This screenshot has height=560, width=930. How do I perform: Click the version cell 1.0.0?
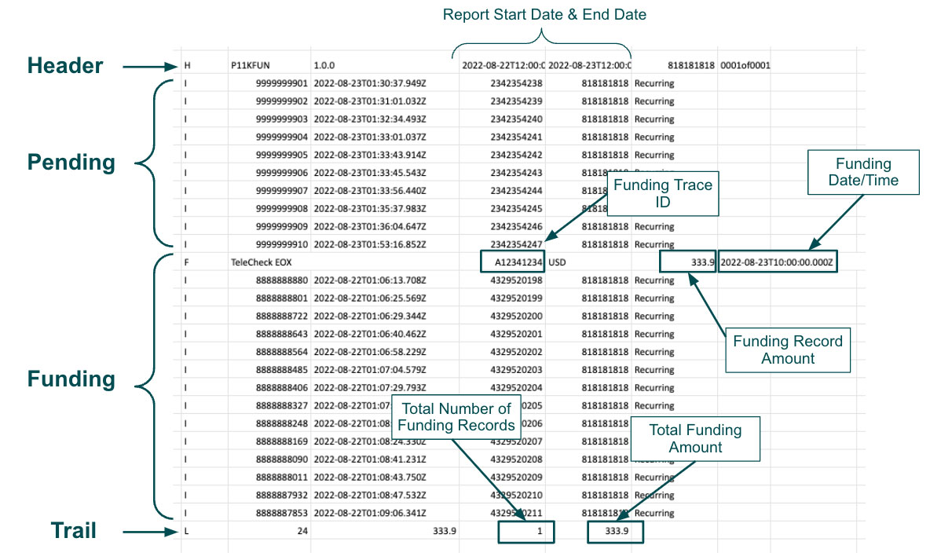[324, 65]
